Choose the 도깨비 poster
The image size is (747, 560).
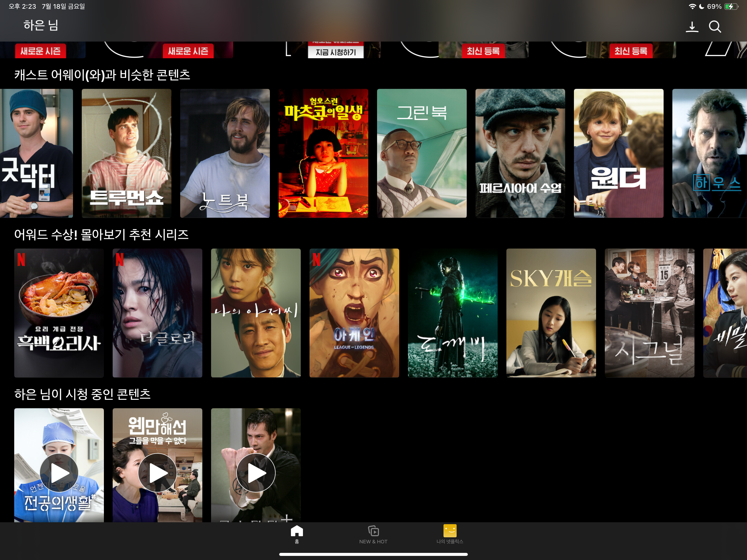[x=453, y=313]
